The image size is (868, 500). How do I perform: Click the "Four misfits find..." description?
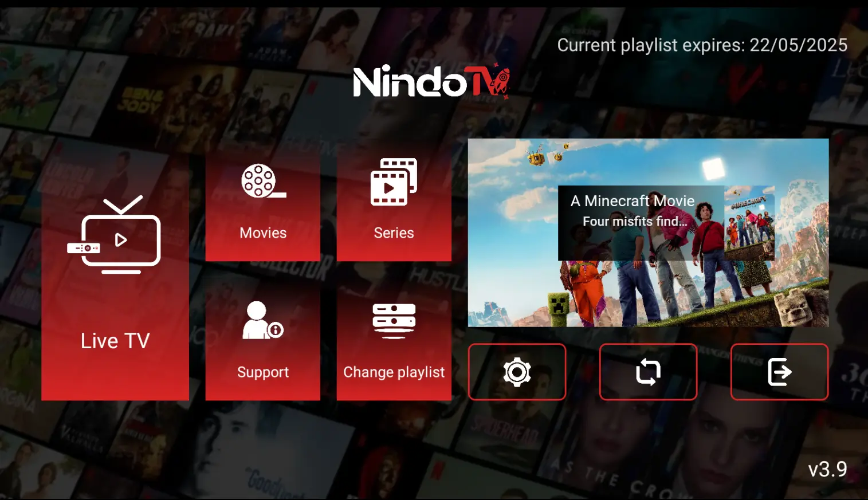point(635,221)
